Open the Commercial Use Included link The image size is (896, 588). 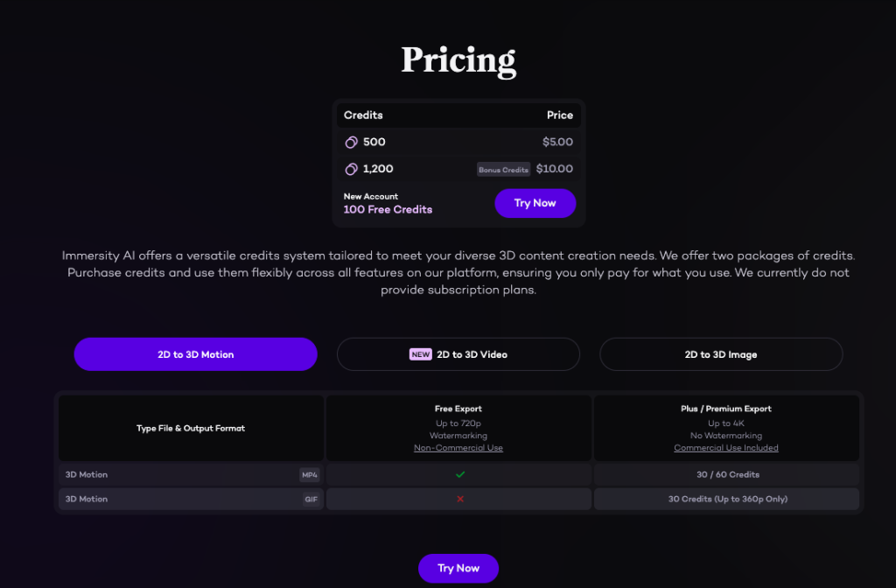point(725,448)
